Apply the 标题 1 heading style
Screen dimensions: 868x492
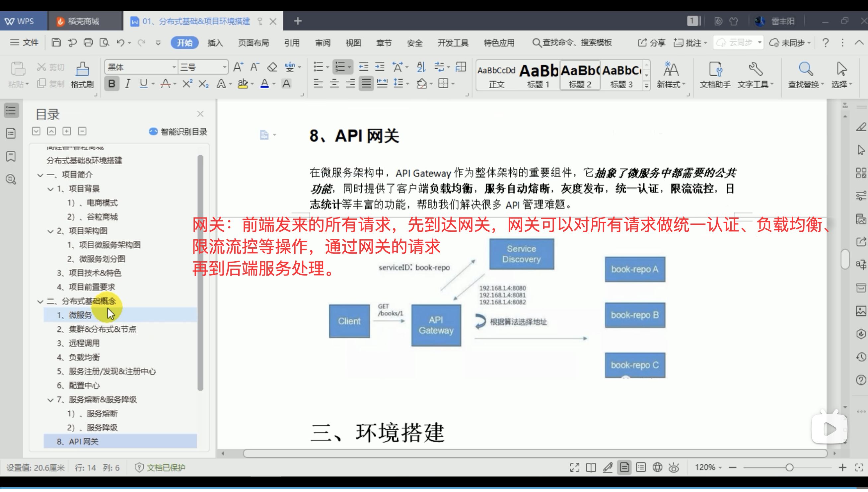[539, 75]
